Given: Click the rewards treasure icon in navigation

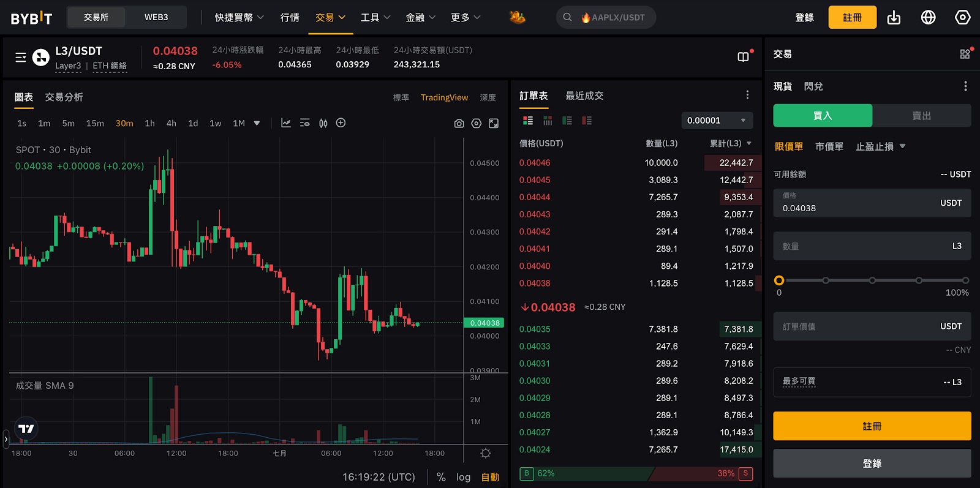Looking at the screenshot, I should [x=518, y=17].
